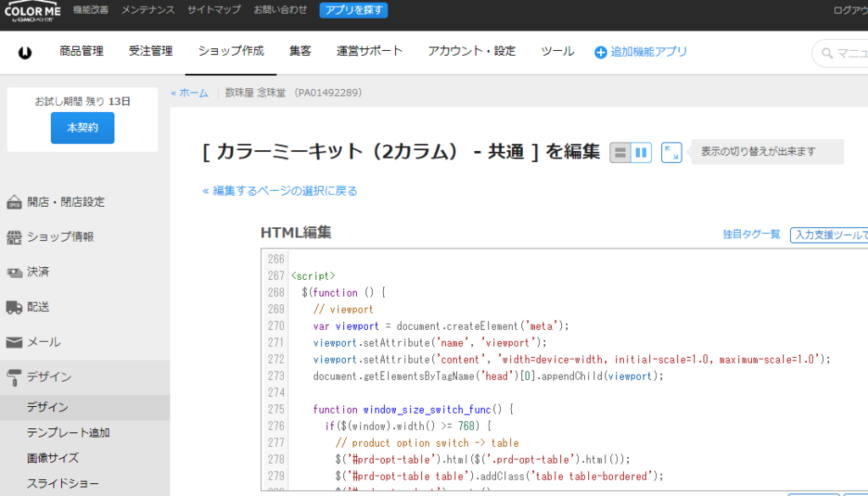This screenshot has height=496, width=868.
Task: Click 編集するページの選択に戻る link
Action: point(281,191)
